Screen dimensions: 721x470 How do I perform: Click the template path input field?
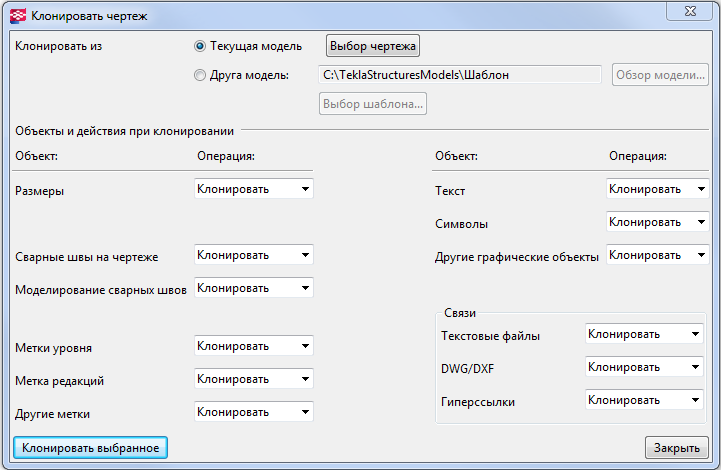point(459,75)
